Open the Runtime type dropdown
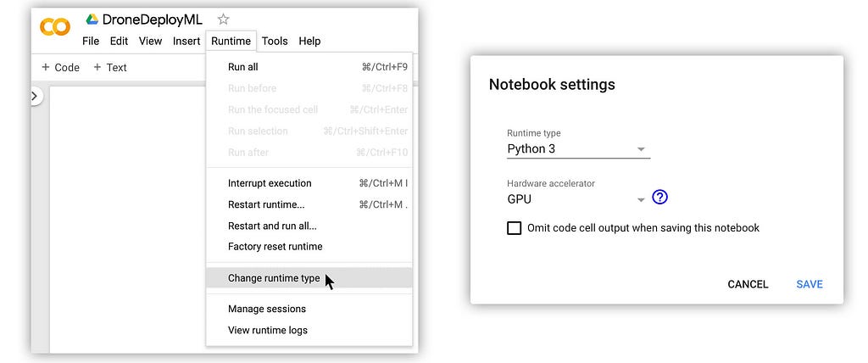This screenshot has height=363, width=868. pos(578,149)
